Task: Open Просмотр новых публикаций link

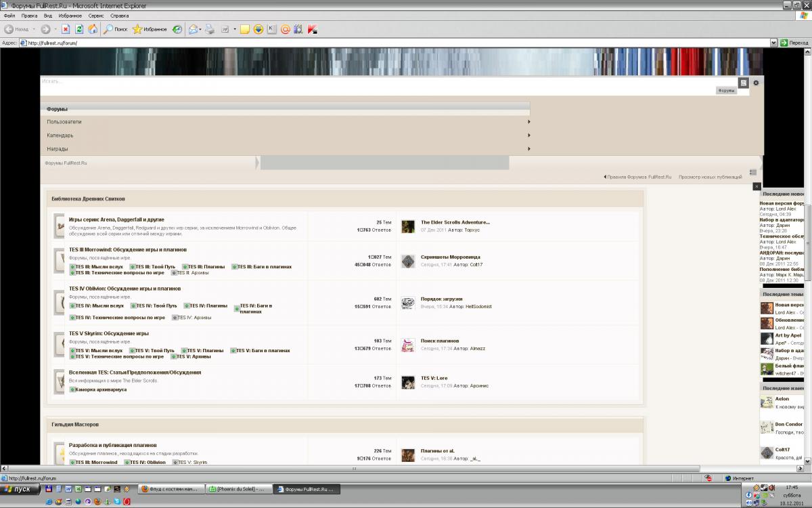Action: (x=710, y=177)
